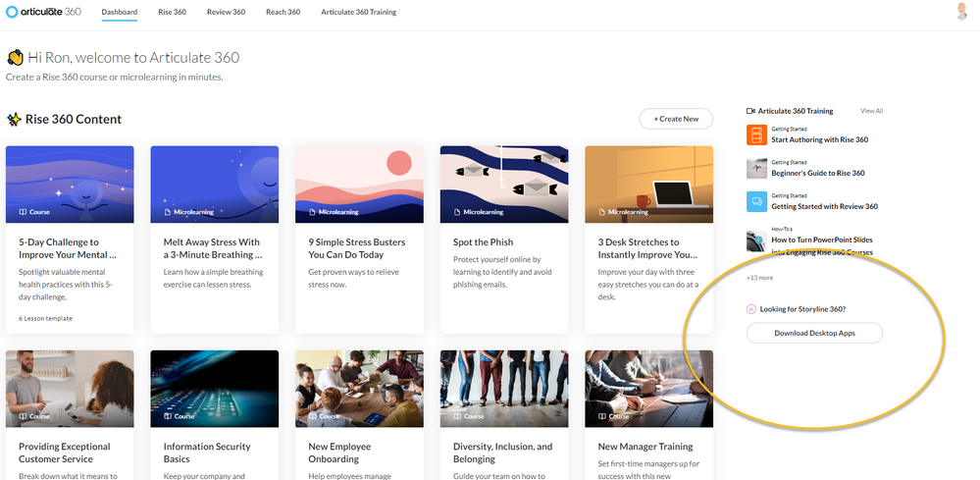Click Course badge icon on New Manager Training

pyautogui.click(x=602, y=416)
